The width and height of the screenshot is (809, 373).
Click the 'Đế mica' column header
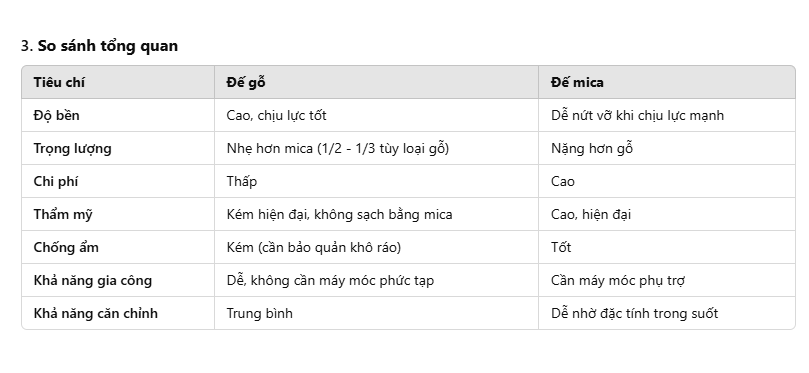coord(577,83)
